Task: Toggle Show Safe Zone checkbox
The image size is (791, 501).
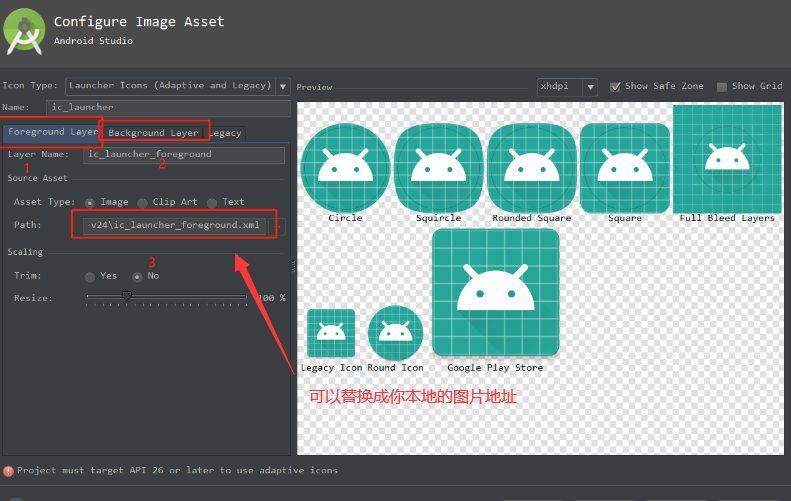Action: tap(615, 87)
